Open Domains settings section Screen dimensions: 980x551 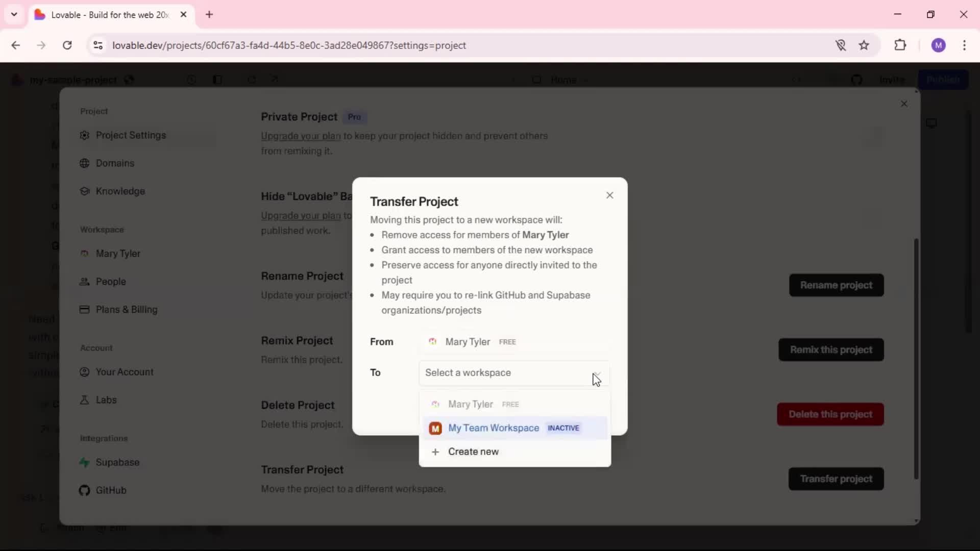coord(147,163)
